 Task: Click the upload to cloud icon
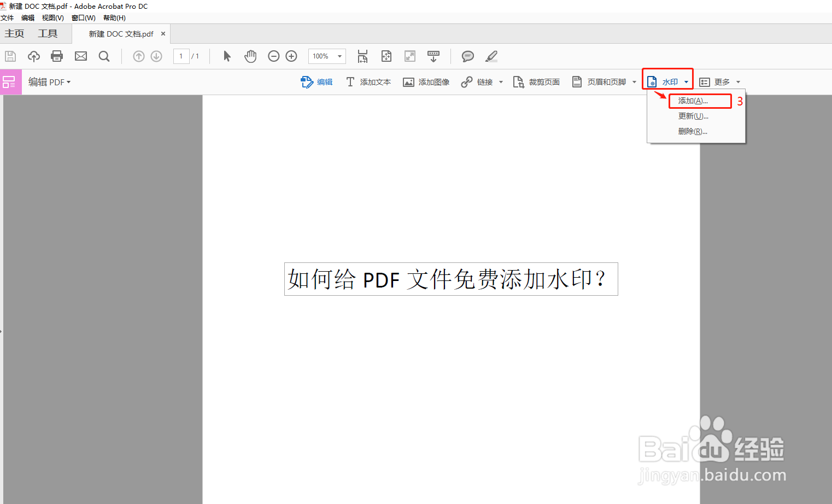(34, 56)
